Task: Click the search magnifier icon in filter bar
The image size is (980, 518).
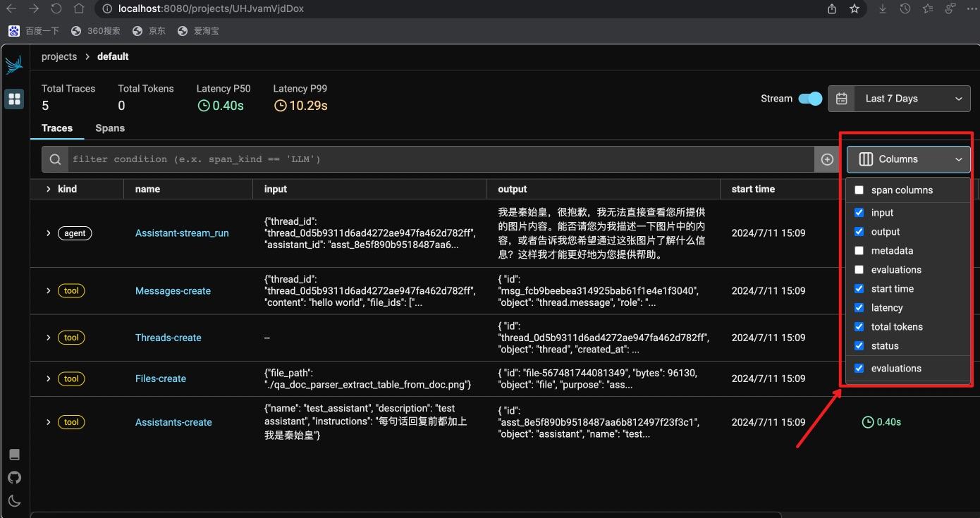Action: [x=55, y=159]
